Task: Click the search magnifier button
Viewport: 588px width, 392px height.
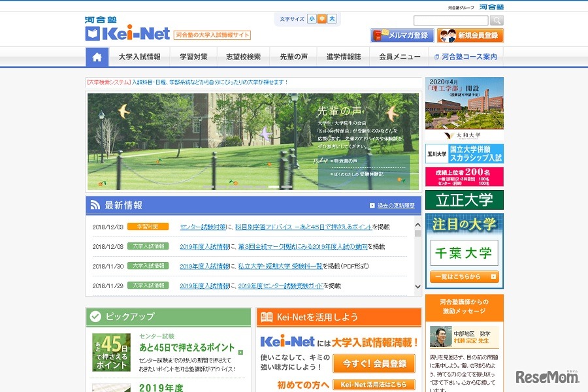Action: tap(497, 20)
